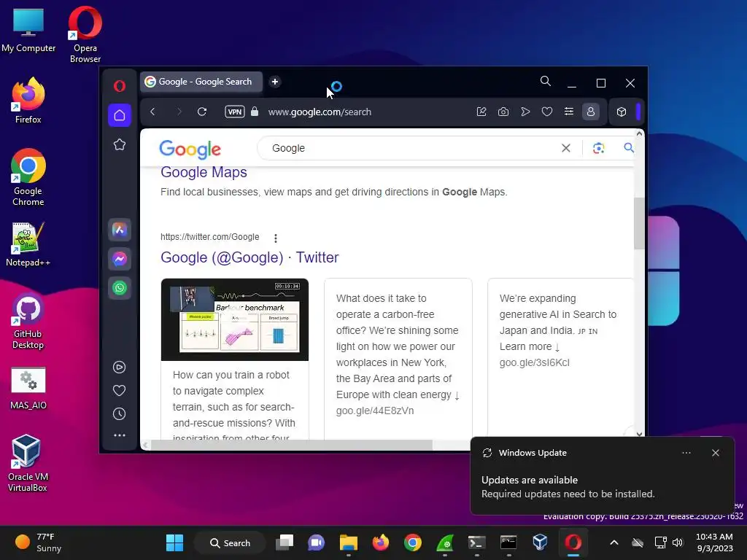Select the Notepad++ desktop shortcut
Screen dimensions: 747x560
coord(28,244)
